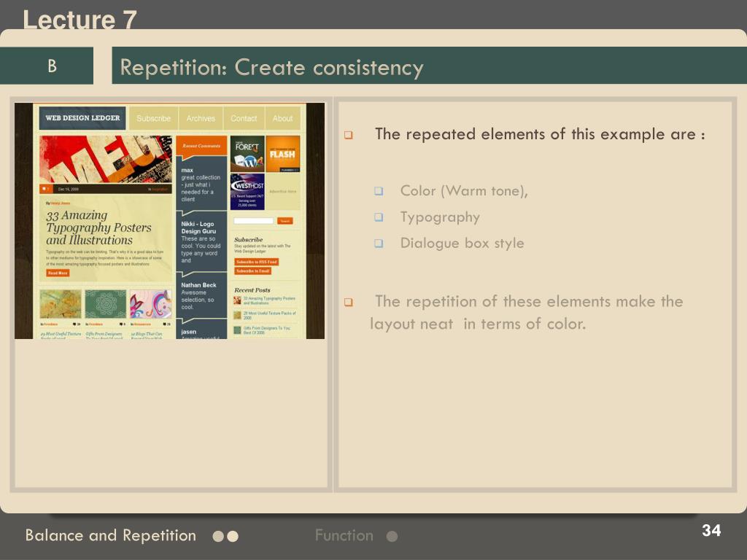Click the orange Read More button
The width and height of the screenshot is (747, 560).
click(58, 273)
